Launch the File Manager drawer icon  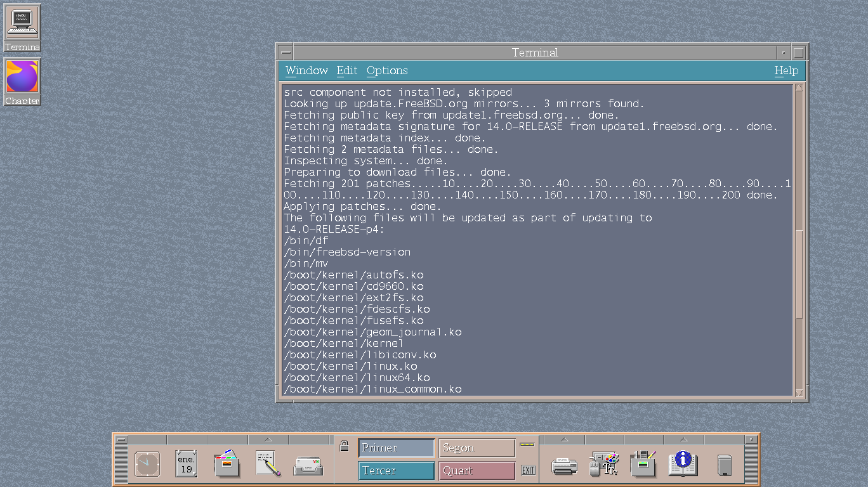[227, 464]
